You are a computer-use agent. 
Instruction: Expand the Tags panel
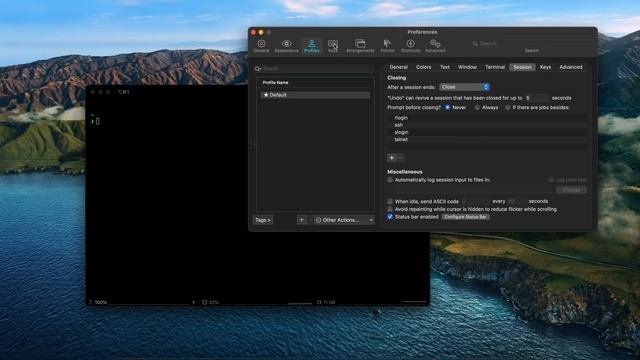263,220
